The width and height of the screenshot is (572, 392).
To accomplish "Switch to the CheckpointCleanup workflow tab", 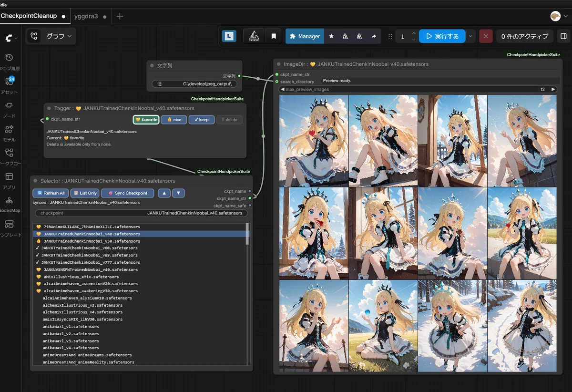I will pos(35,16).
